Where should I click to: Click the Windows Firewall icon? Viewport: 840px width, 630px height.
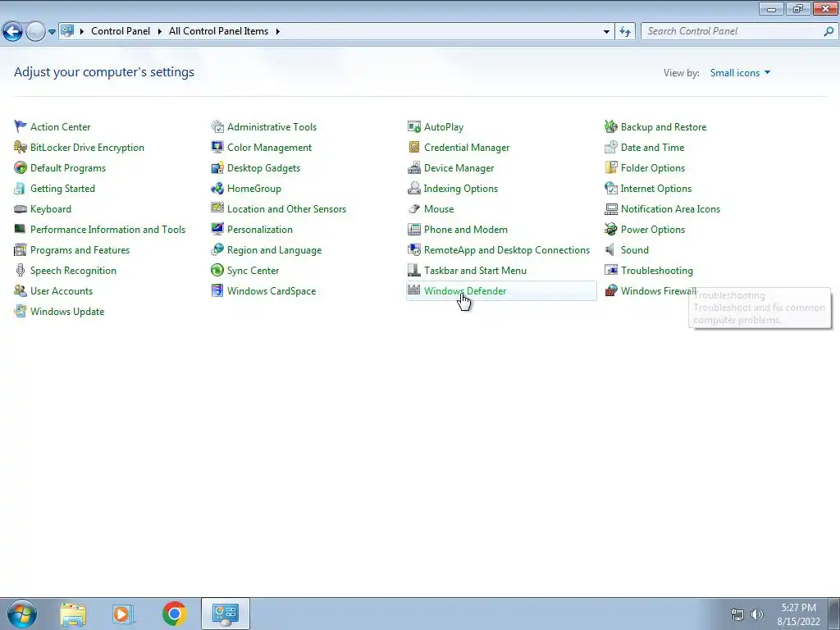click(x=610, y=291)
